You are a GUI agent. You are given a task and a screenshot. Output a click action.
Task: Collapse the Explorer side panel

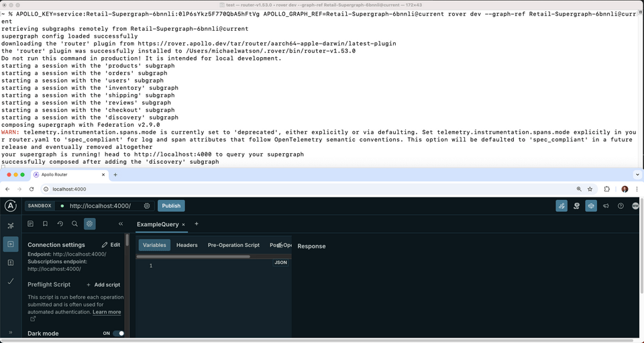[121, 224]
